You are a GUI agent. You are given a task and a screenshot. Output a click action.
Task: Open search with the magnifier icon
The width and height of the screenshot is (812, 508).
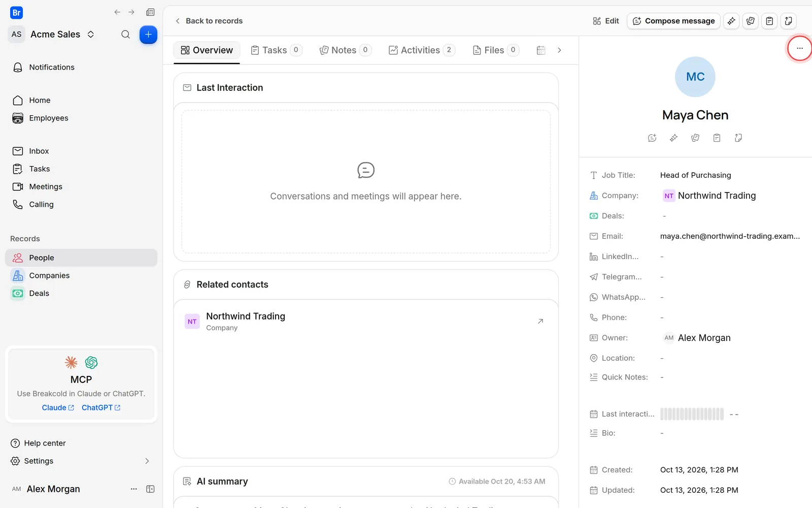click(125, 35)
